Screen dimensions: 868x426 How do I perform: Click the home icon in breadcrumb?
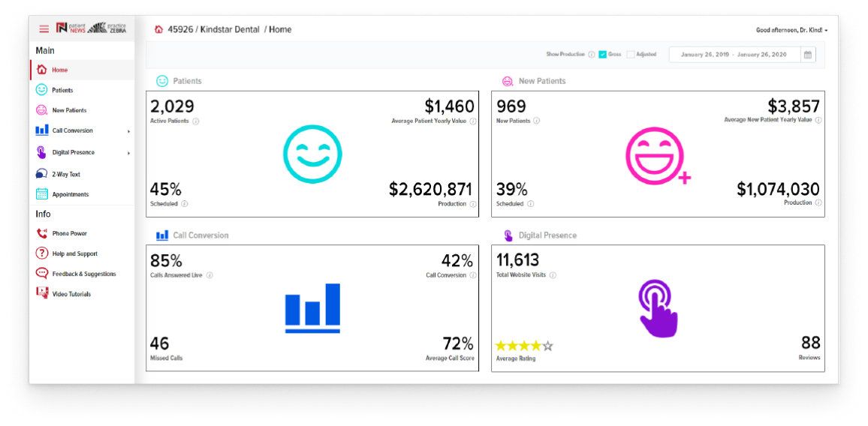[159, 29]
